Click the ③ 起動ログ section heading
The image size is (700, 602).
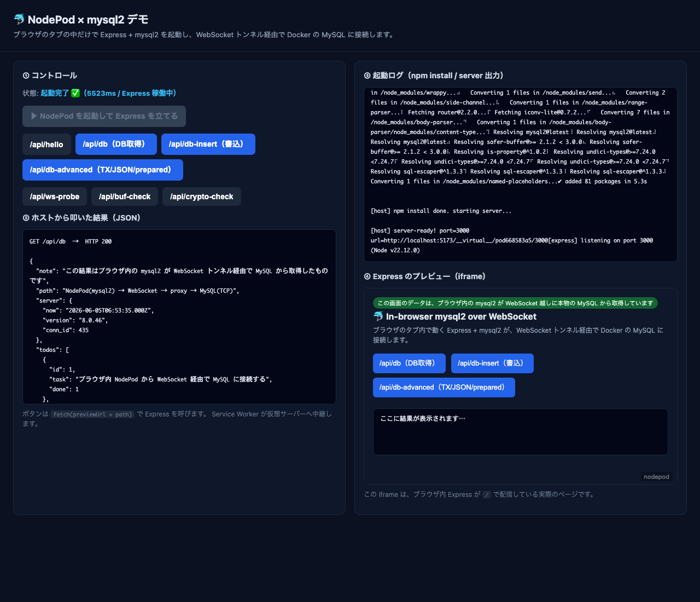click(434, 76)
